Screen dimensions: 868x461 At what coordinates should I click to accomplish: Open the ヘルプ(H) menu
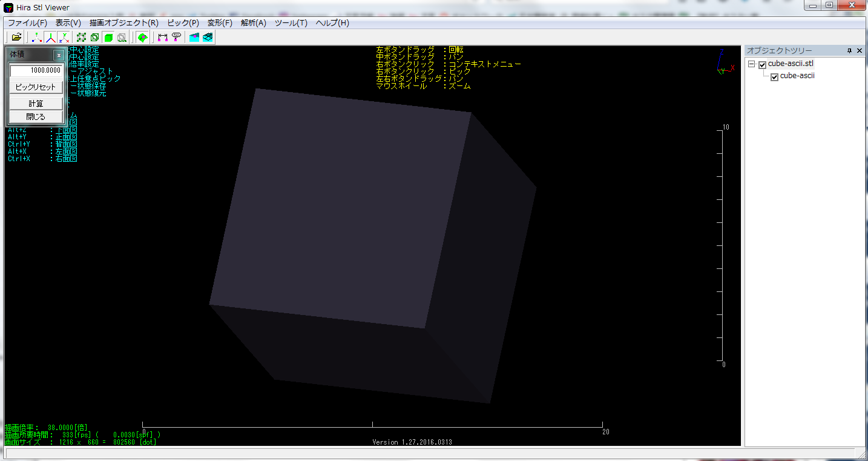(x=332, y=23)
